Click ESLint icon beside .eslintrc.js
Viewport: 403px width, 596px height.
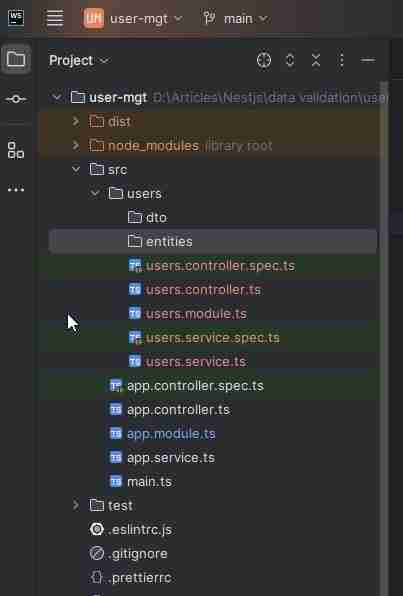click(x=97, y=529)
